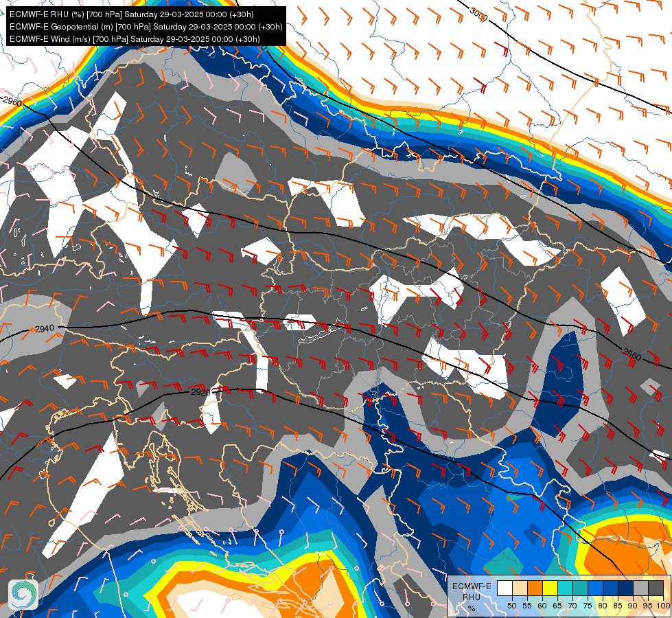Viewport: 672px width, 618px height.
Task: Click the legend value 55
Action: pos(527,606)
